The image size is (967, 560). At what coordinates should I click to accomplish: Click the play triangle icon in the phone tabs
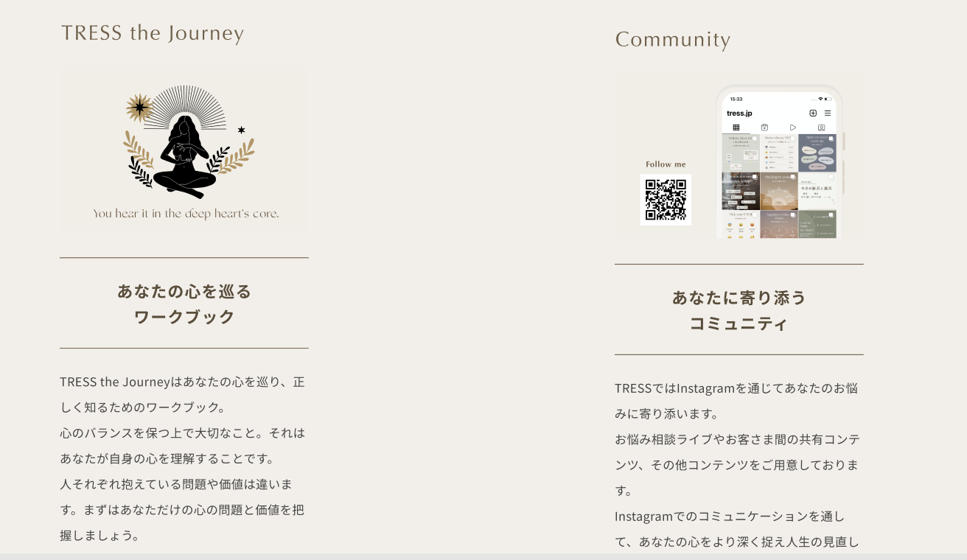pos(793,127)
